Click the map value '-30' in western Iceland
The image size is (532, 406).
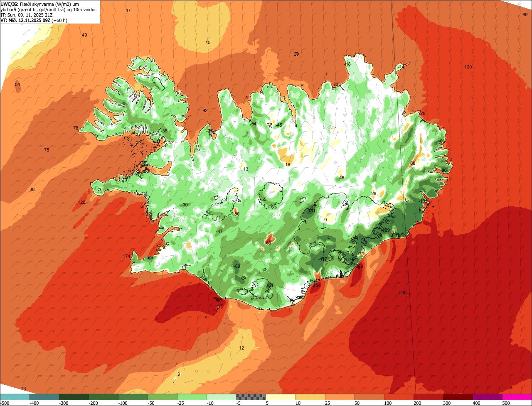tap(185, 205)
